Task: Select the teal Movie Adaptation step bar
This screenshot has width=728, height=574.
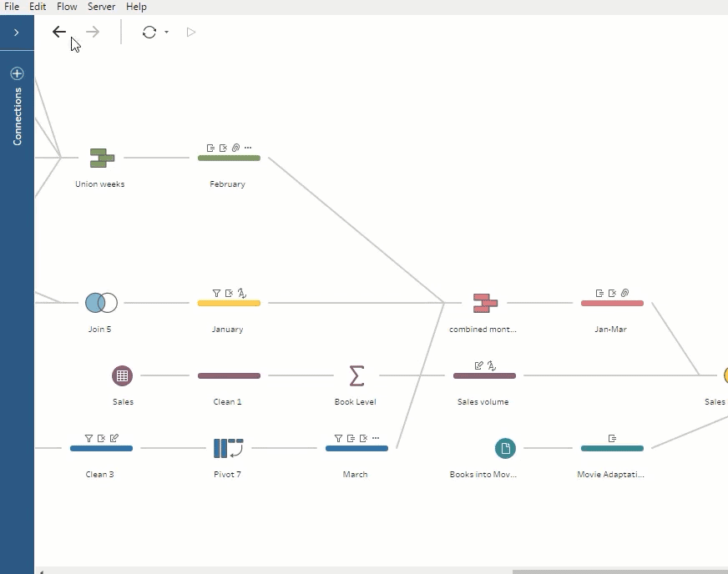Action: pos(612,449)
